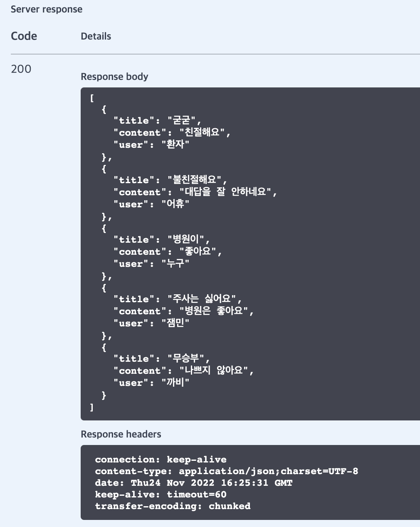Image resolution: width=420 pixels, height=527 pixels.
Task: Click the "Server response" heading
Action: 47,10
